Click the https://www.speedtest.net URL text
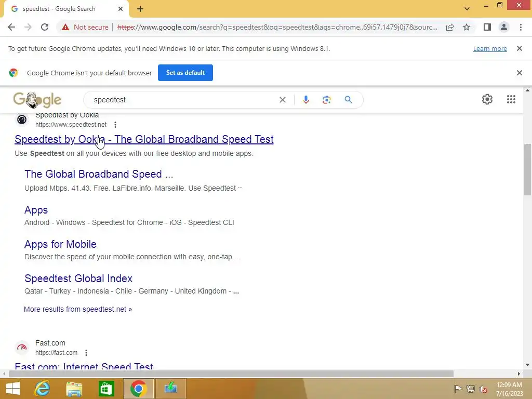Viewport: 532px width, 399px height. click(71, 125)
